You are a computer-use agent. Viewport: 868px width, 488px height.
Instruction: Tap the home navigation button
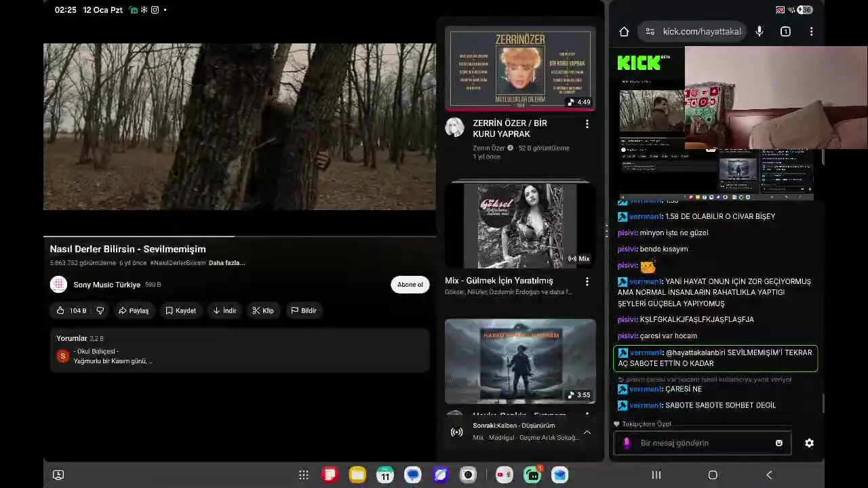click(713, 475)
